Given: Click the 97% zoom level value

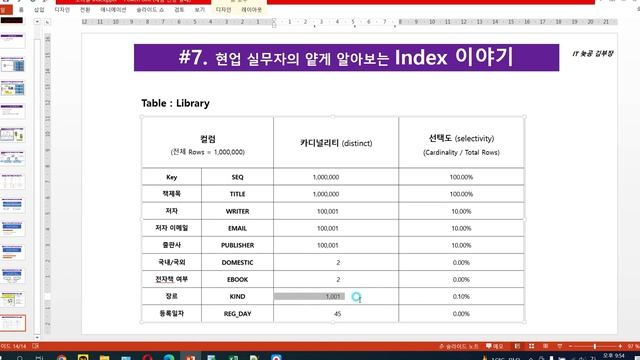Looking at the screenshot, I should tap(633, 346).
